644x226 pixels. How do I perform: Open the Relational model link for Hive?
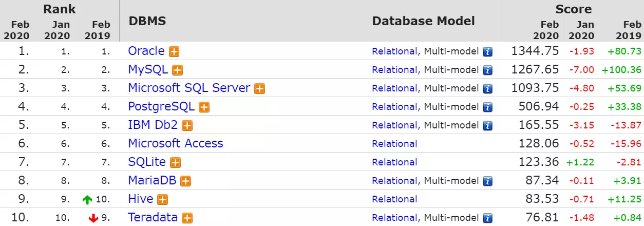click(x=394, y=199)
